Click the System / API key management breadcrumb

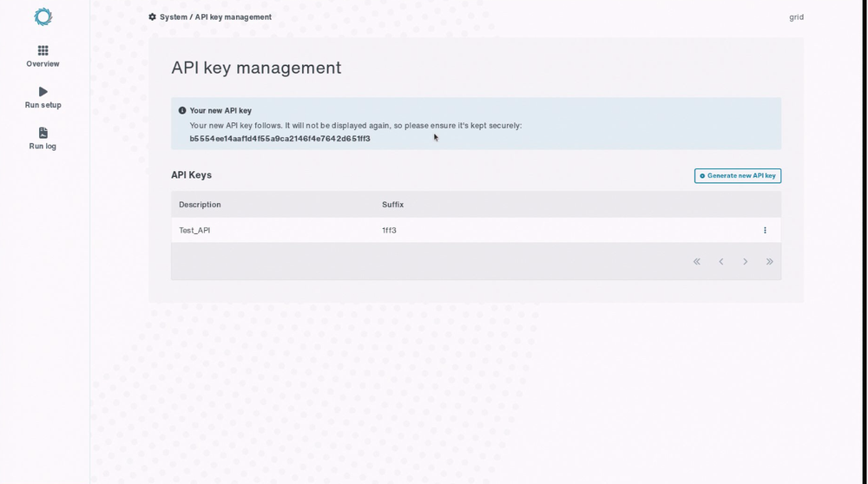click(215, 17)
